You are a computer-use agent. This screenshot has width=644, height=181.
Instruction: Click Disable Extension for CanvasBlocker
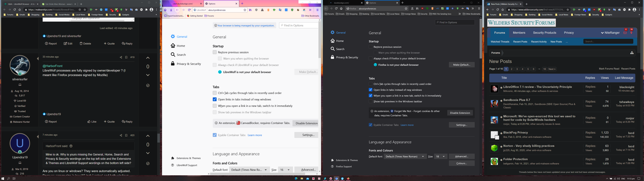click(306, 123)
